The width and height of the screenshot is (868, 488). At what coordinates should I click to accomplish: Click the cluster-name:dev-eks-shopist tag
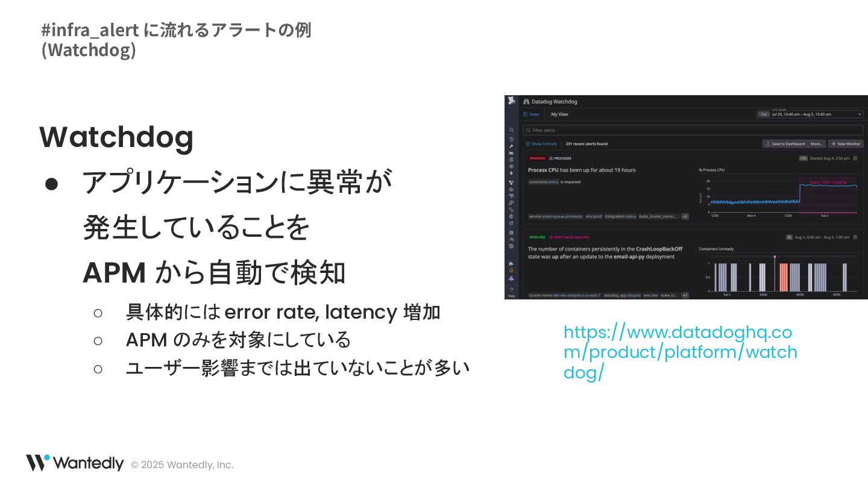point(565,295)
